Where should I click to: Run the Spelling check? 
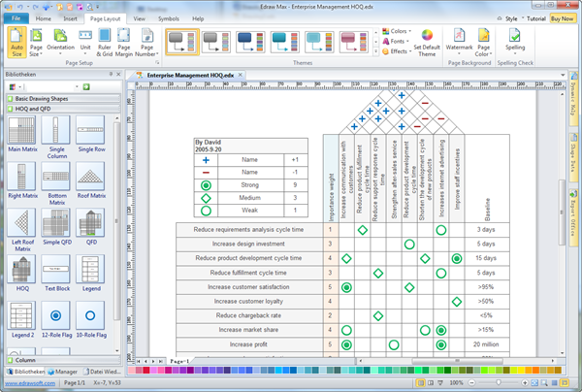(x=515, y=43)
